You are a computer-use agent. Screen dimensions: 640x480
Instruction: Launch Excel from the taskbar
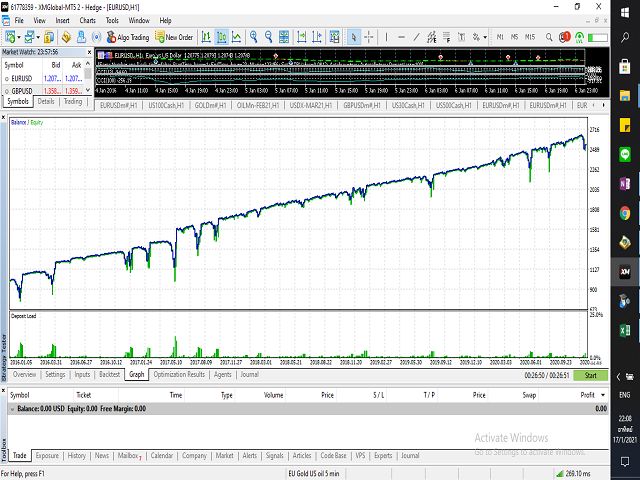(624, 328)
